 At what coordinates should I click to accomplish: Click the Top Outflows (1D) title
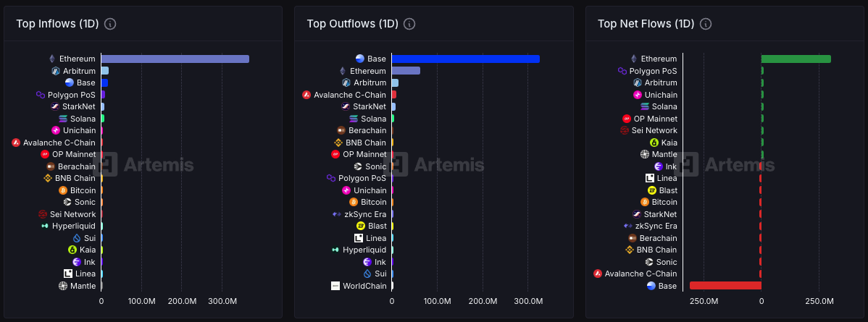click(353, 24)
